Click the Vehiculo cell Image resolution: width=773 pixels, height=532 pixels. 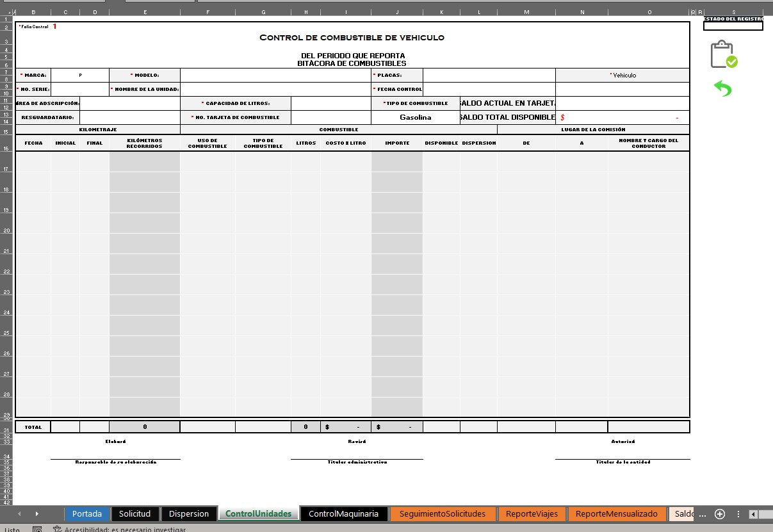[622, 76]
